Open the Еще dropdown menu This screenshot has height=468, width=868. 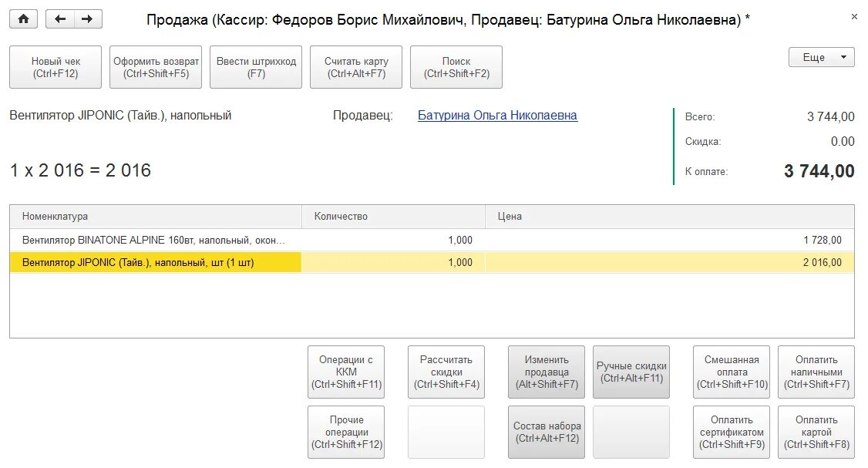pos(822,57)
